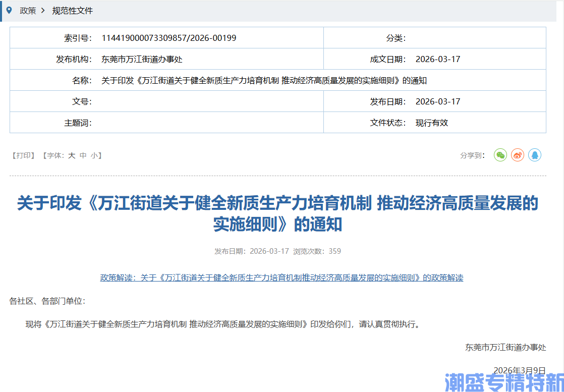Screen dimensions: 564x392
Task: Click the 索引号 label cell
Action: (78, 38)
